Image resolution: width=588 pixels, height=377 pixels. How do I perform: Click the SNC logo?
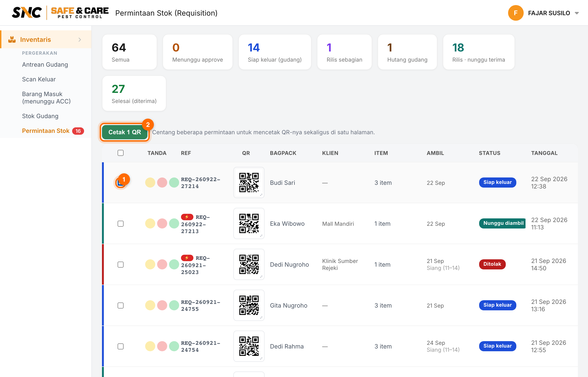(x=27, y=13)
